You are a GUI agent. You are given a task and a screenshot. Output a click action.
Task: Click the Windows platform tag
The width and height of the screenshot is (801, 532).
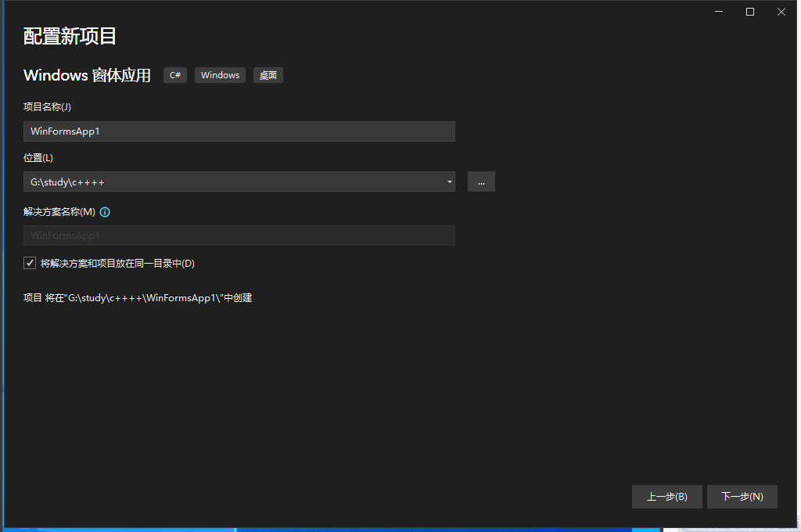[x=220, y=75]
